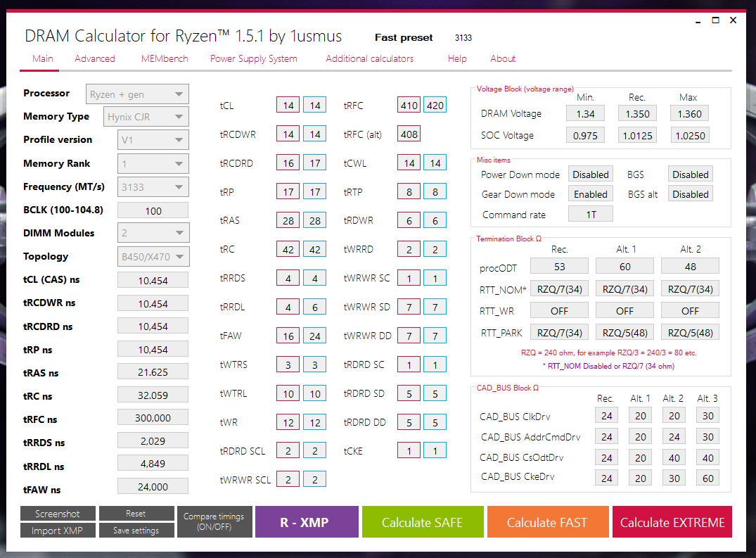The width and height of the screenshot is (756, 558).
Task: Switch to the Advanced tab
Action: click(x=95, y=59)
